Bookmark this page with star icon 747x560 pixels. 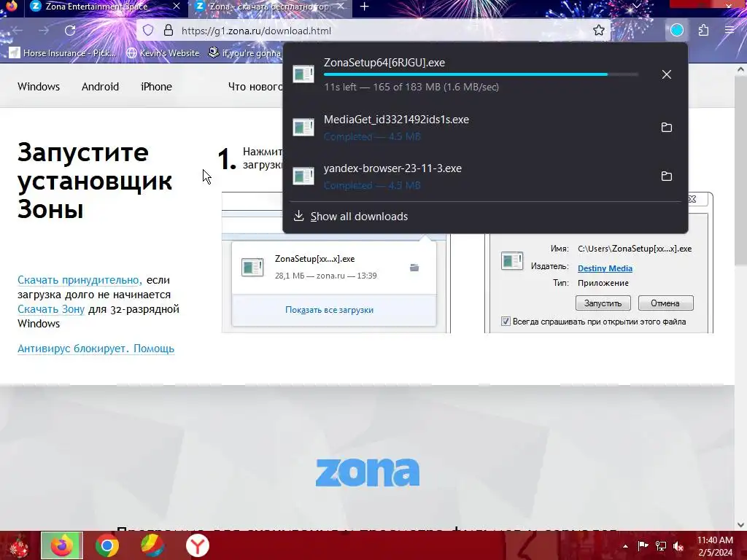(599, 31)
